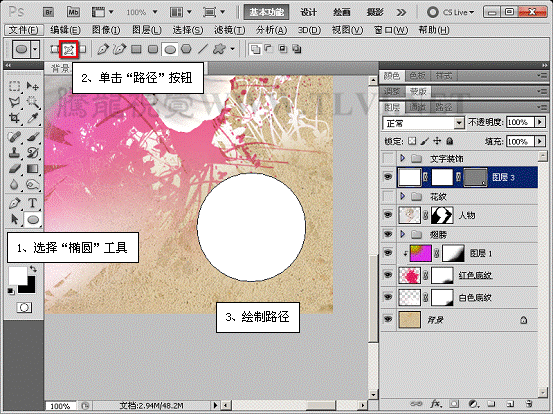Select the Crop tool

tap(14, 118)
